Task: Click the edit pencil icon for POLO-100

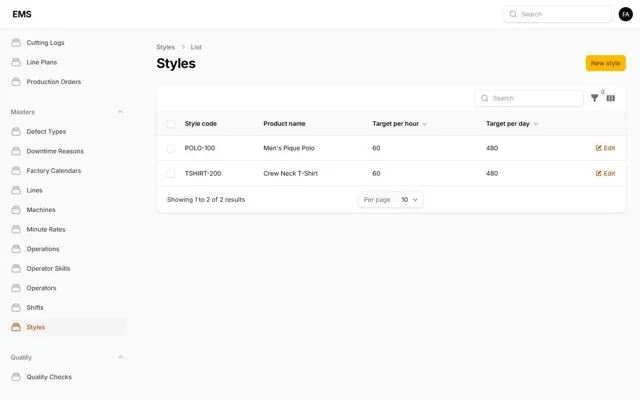Action: point(598,148)
